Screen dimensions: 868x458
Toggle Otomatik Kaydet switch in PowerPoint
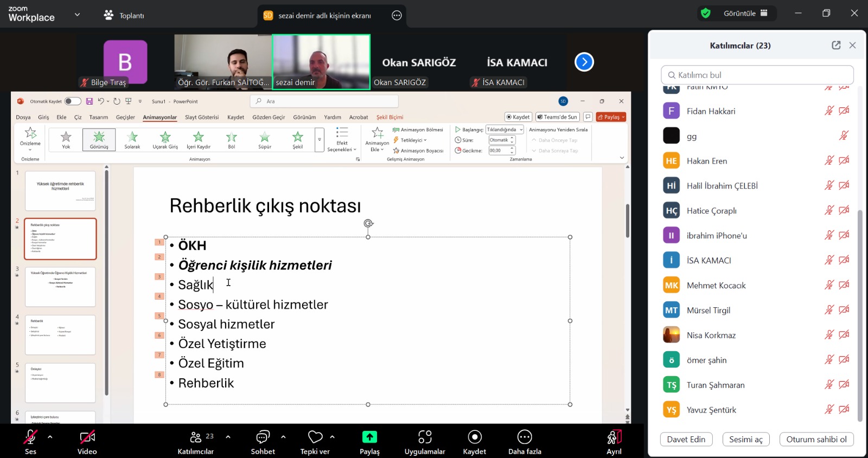pos(72,101)
